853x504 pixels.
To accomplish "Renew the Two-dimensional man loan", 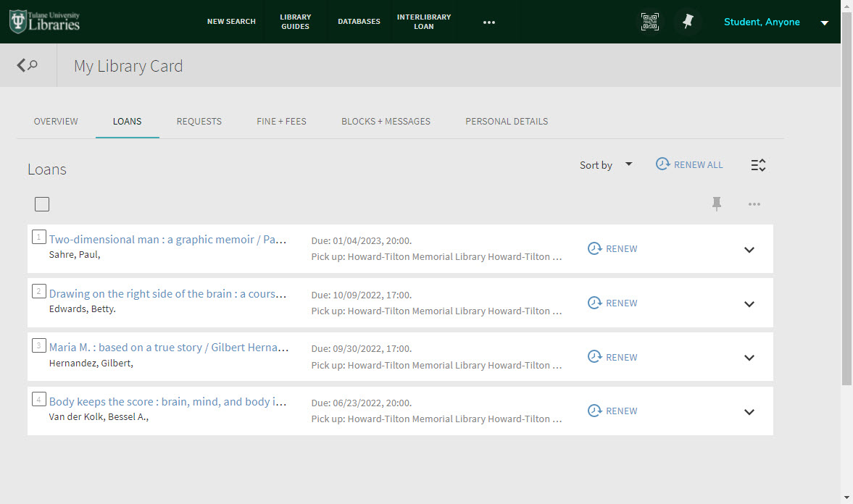I will 613,248.
